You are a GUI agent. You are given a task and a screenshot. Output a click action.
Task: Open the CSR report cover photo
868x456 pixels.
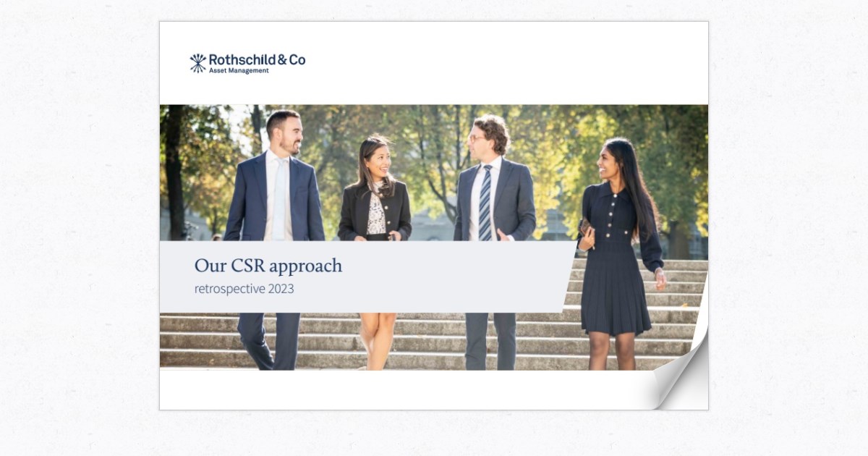[x=434, y=237]
